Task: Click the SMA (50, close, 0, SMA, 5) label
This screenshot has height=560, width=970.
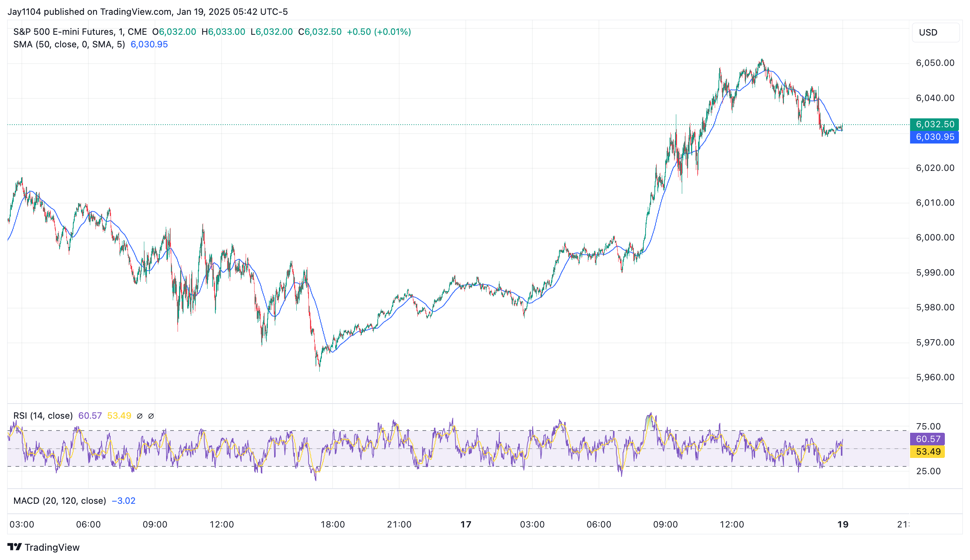Action: [x=69, y=45]
